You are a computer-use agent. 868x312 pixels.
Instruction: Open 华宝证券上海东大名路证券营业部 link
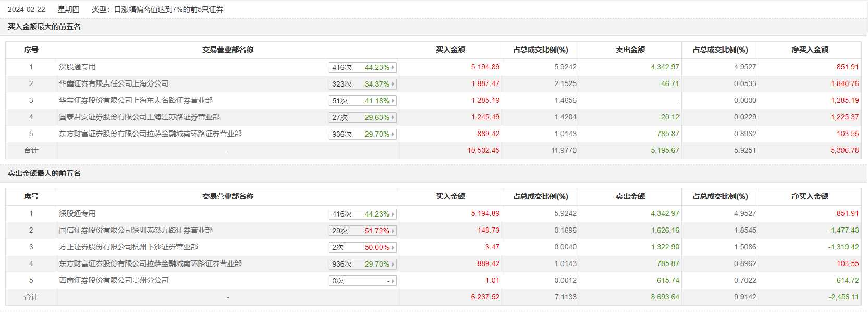(x=136, y=100)
